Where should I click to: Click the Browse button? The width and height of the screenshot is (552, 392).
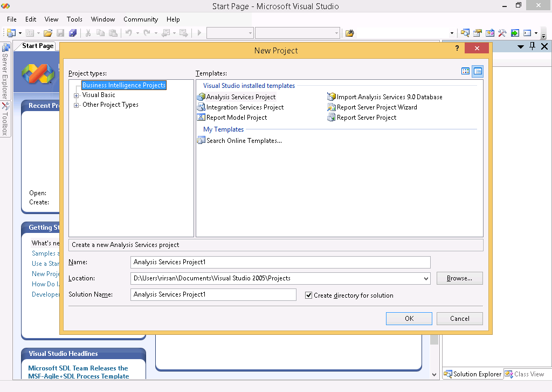tap(459, 278)
